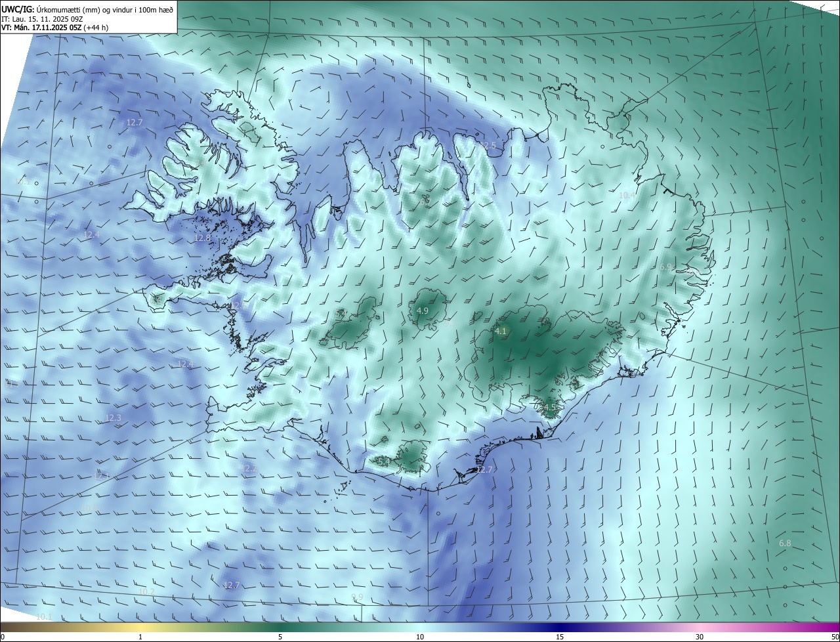
Task: Click the color scale tick label 5
Action: tap(280, 637)
